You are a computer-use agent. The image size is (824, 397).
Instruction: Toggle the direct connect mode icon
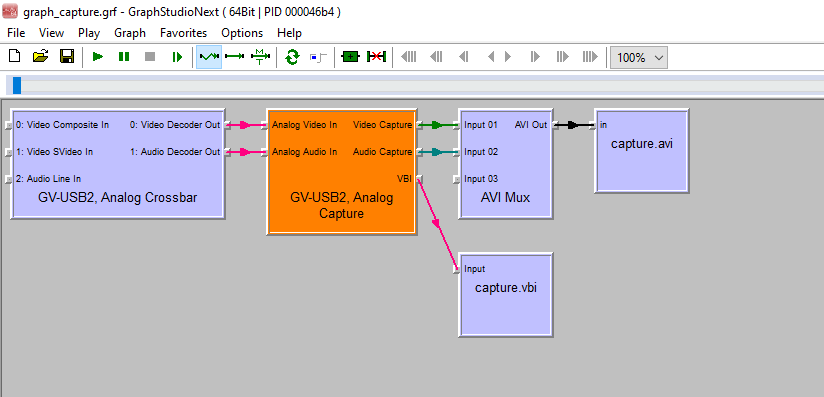234,57
